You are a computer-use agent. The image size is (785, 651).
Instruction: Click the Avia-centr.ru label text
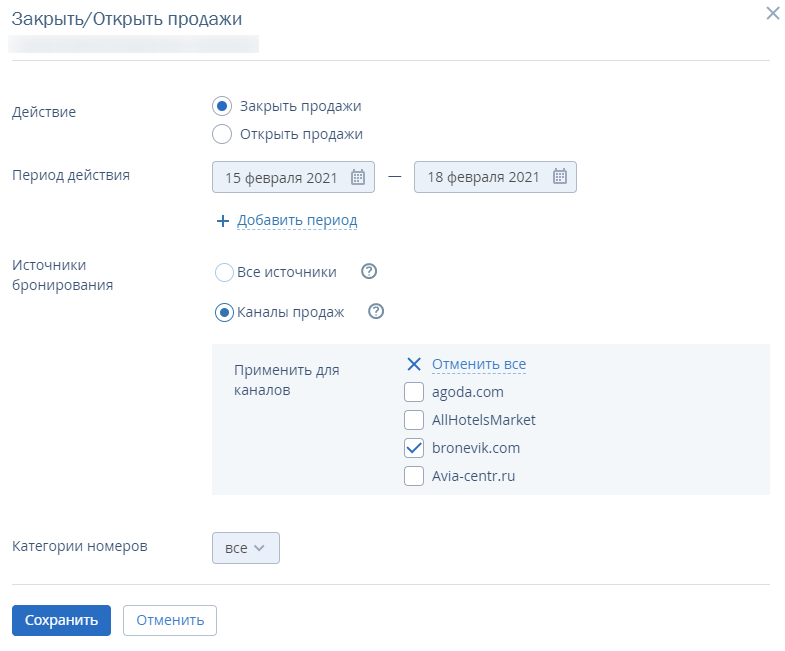tap(474, 476)
